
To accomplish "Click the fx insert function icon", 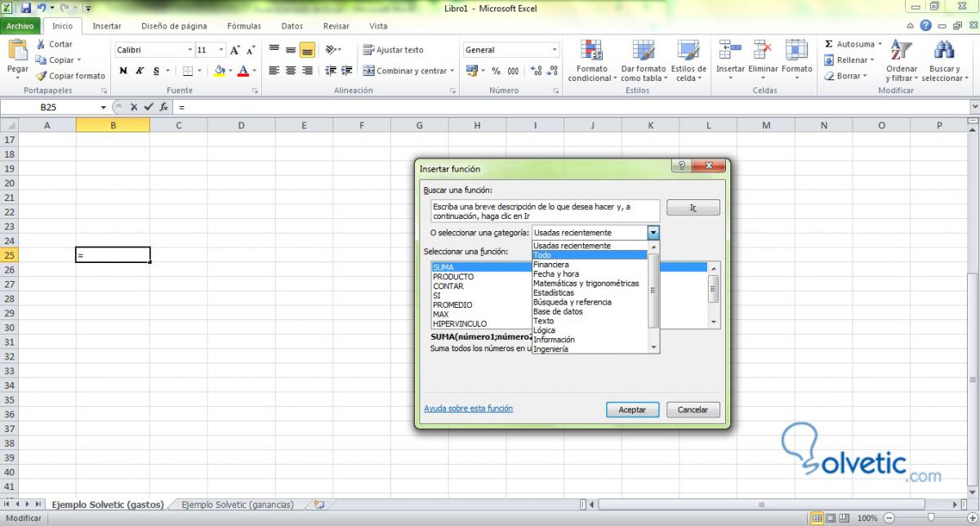I will click(x=164, y=107).
